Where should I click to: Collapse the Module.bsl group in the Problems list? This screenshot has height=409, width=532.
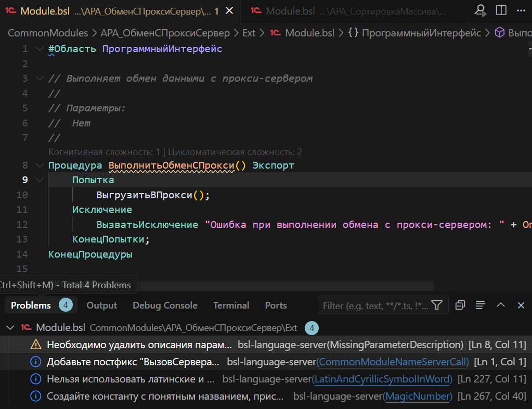(x=10, y=328)
